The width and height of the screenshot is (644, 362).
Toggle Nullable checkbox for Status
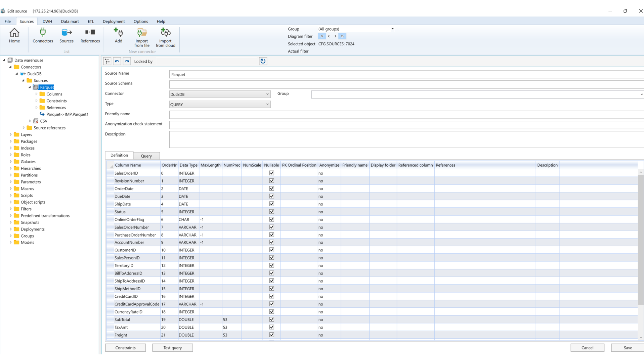tap(272, 212)
